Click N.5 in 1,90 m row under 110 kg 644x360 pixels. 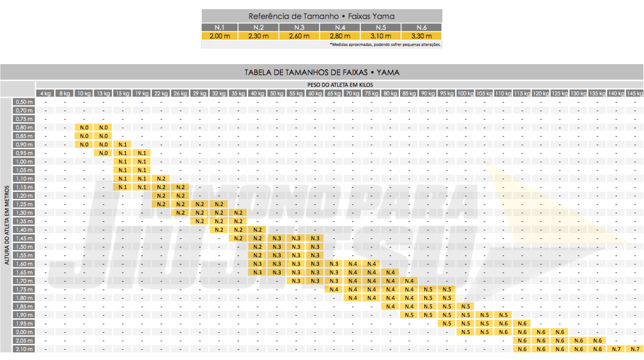point(503,315)
